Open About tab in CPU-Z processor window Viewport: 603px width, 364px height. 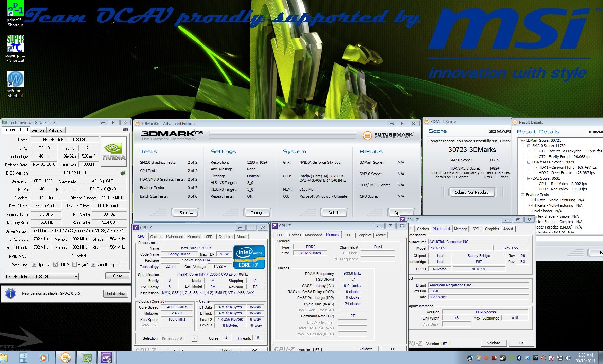(242, 237)
